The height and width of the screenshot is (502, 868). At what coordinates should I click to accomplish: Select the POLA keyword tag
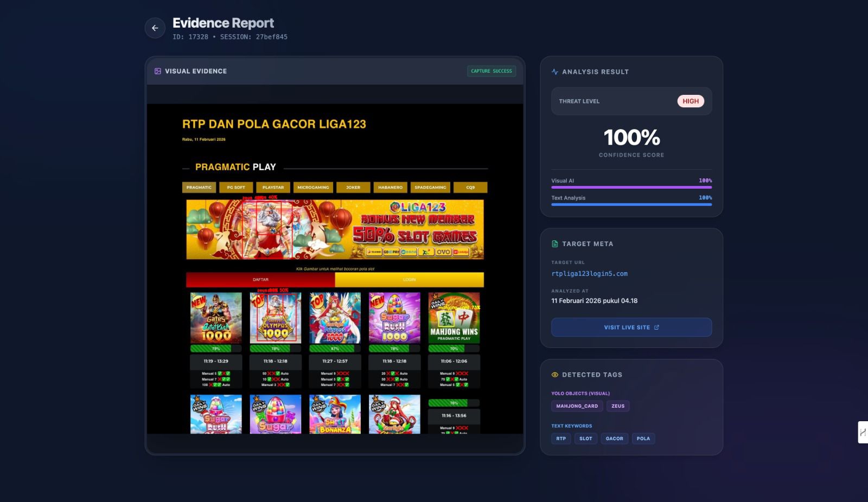coord(643,439)
